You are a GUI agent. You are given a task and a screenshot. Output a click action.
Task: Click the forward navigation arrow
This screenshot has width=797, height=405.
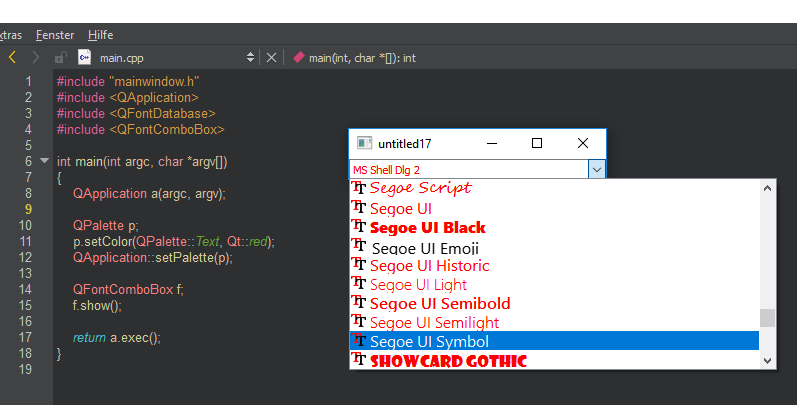tap(36, 58)
